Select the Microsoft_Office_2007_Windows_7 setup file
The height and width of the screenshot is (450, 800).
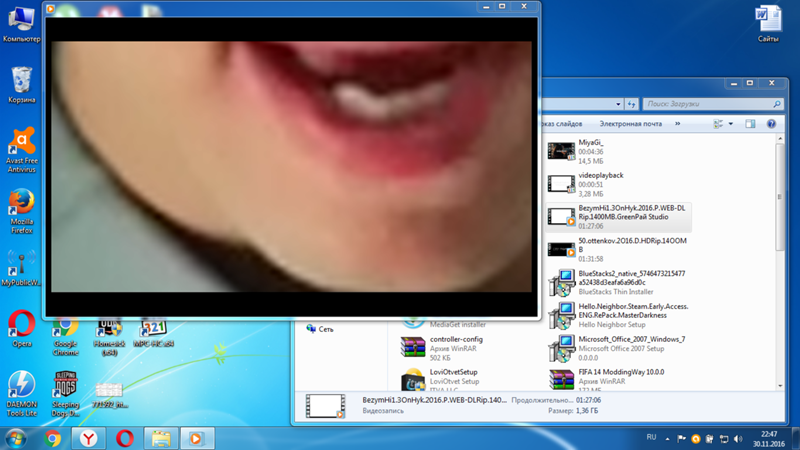pyautogui.click(x=618, y=347)
